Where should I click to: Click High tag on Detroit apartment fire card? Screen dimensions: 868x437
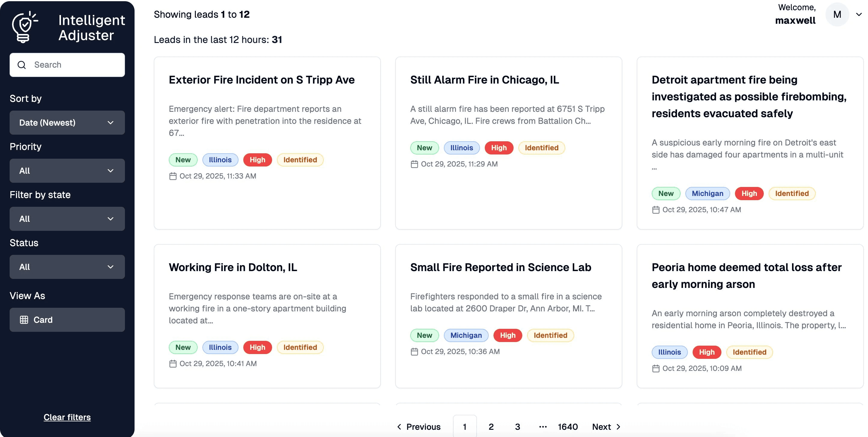coord(749,194)
